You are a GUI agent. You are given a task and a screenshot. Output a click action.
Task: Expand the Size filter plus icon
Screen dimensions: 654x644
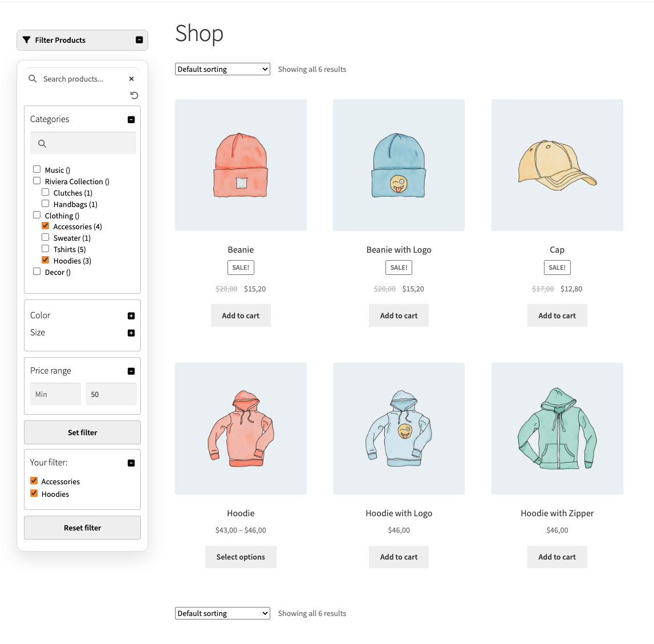click(x=131, y=333)
